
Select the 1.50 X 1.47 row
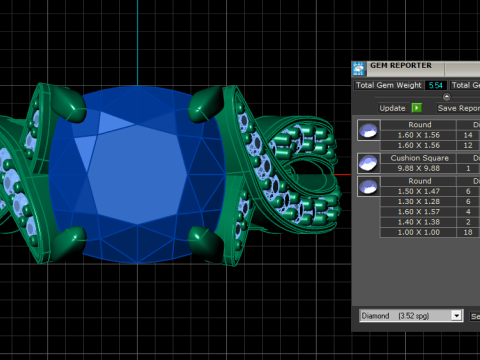tap(430, 191)
